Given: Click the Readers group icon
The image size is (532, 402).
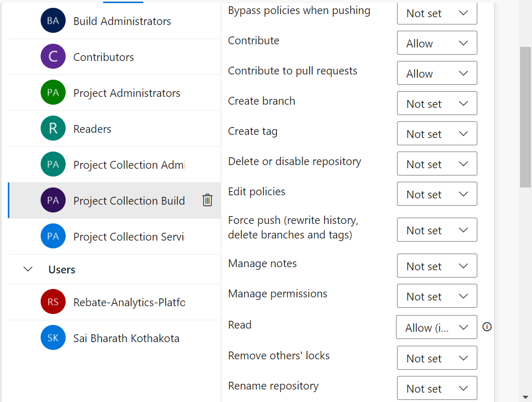Looking at the screenshot, I should click(53, 129).
